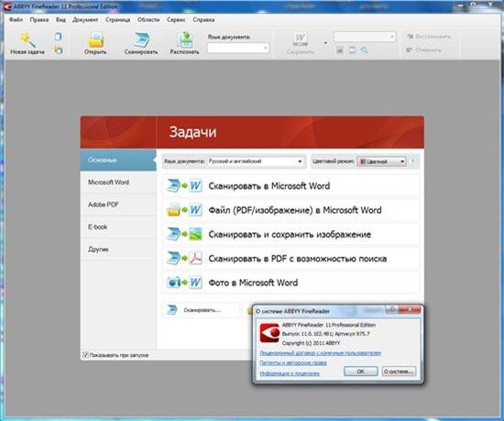Image resolution: width=504 pixels, height=421 pixels.
Task: Open the Страница menu
Action: [117, 19]
